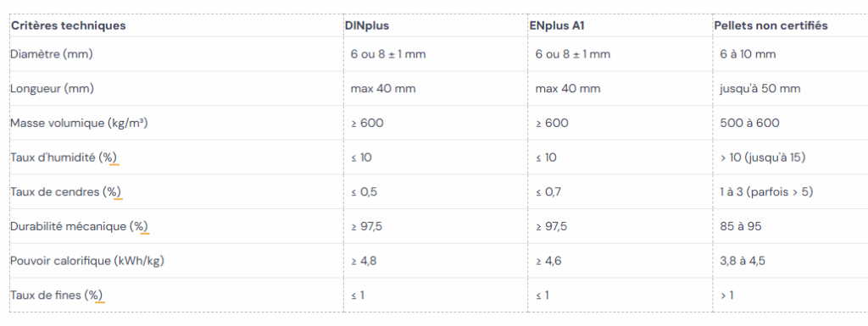868x326 pixels.
Task: Select the "Durabilité mécanique (%)" row label
Action: coord(79,226)
